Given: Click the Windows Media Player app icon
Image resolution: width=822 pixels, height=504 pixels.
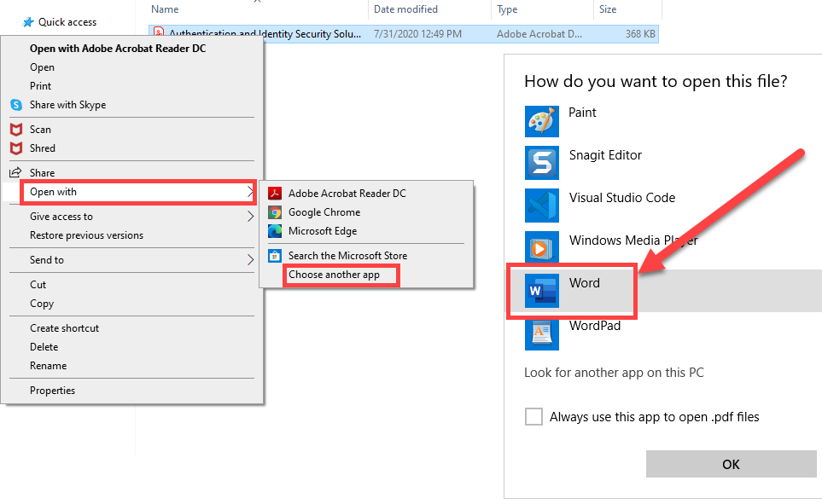Looking at the screenshot, I should pos(541,246).
